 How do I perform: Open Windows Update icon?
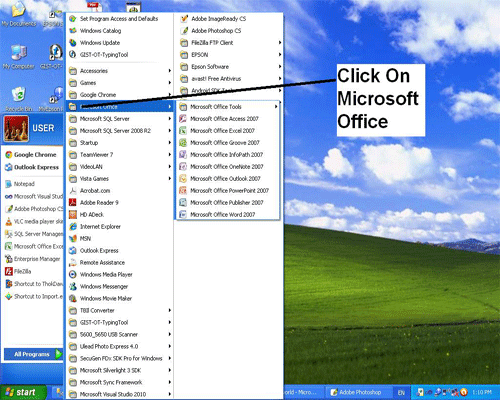(73, 43)
